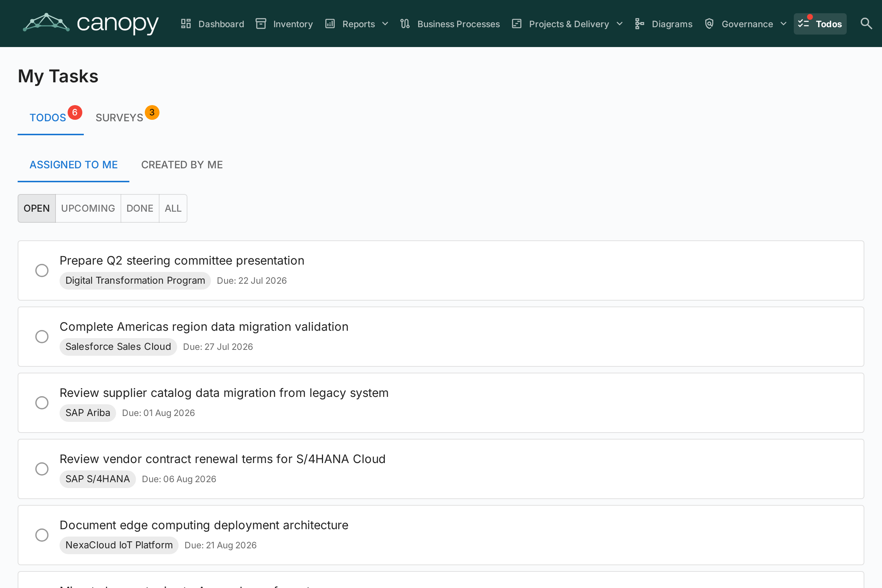Show ALL tasks filter

pyautogui.click(x=173, y=208)
